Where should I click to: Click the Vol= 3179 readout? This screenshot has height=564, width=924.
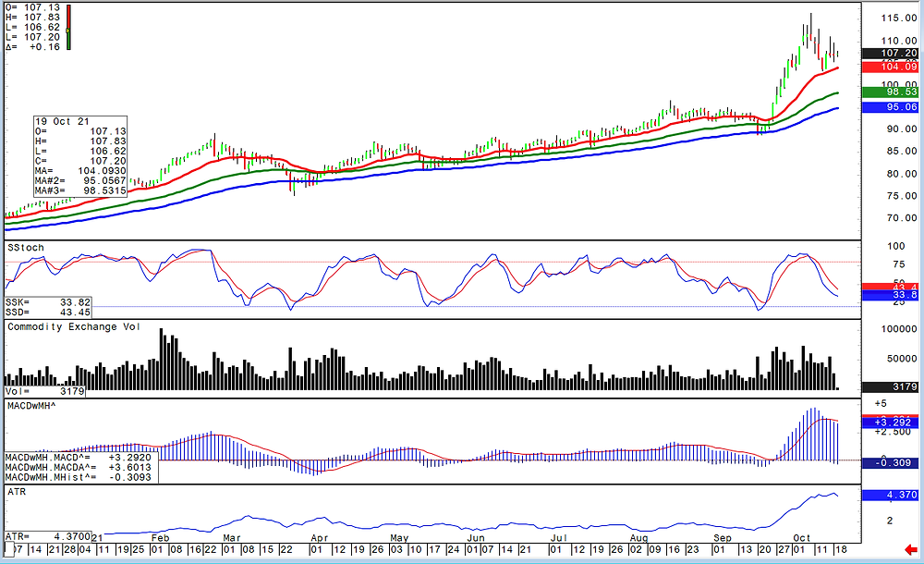(x=45, y=391)
